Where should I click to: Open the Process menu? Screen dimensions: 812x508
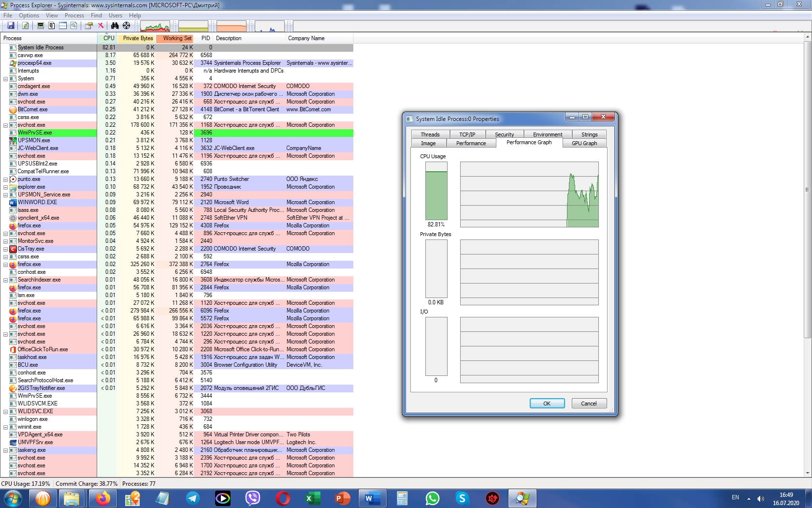(x=74, y=15)
